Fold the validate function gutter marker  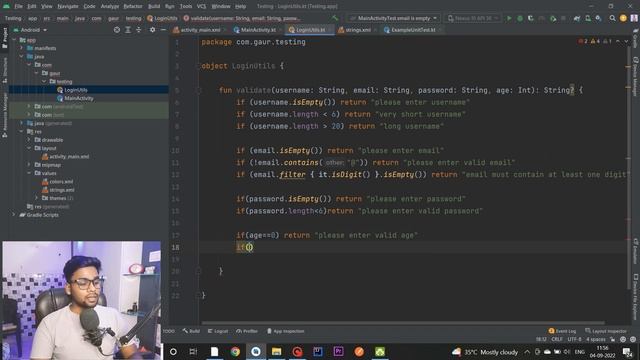coord(198,90)
